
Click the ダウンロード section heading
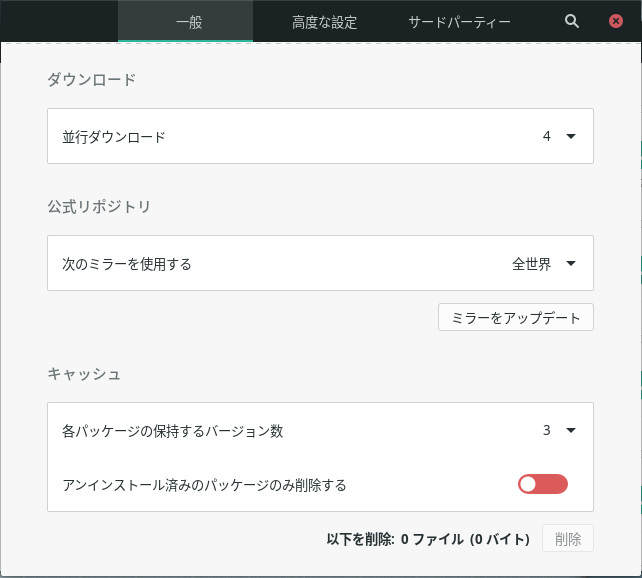pos(91,79)
